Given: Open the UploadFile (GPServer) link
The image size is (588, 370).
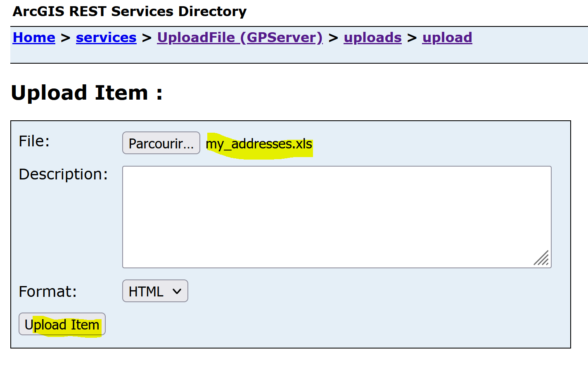Looking at the screenshot, I should (240, 38).
